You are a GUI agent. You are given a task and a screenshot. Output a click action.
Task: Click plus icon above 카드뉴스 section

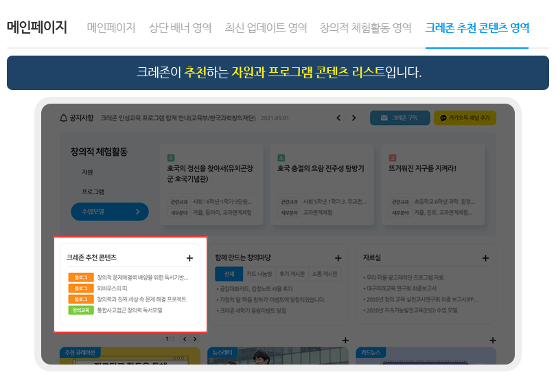point(492,341)
